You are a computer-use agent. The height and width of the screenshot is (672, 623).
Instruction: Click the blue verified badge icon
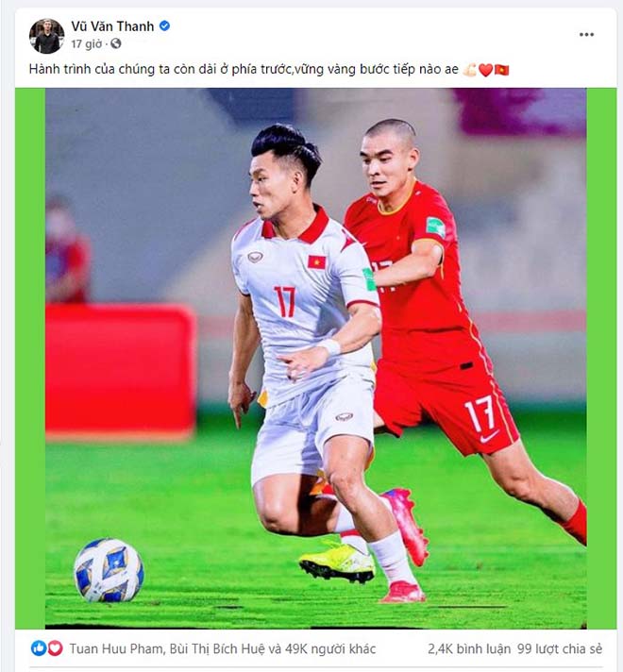164,25
